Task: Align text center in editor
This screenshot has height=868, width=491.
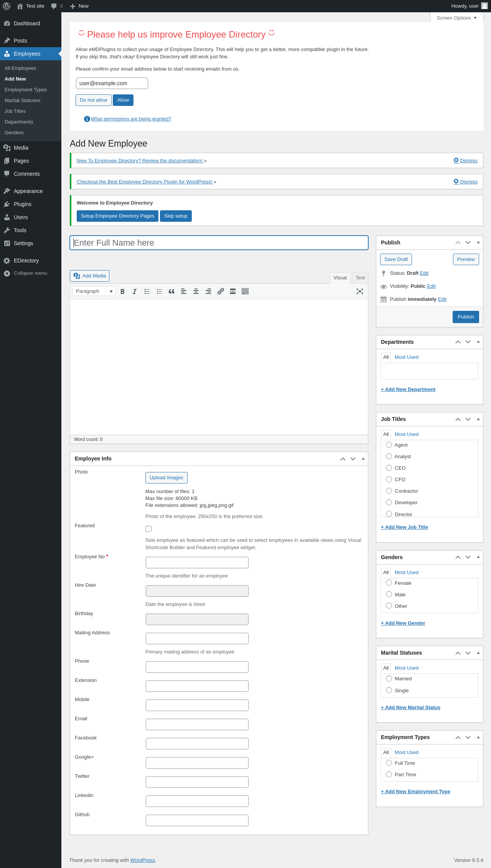Action: pos(196,291)
